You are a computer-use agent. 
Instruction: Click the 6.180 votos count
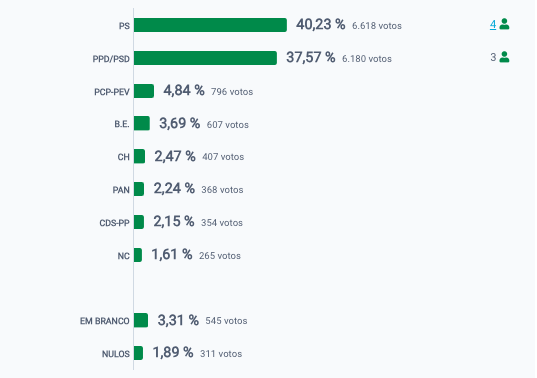[x=367, y=59]
